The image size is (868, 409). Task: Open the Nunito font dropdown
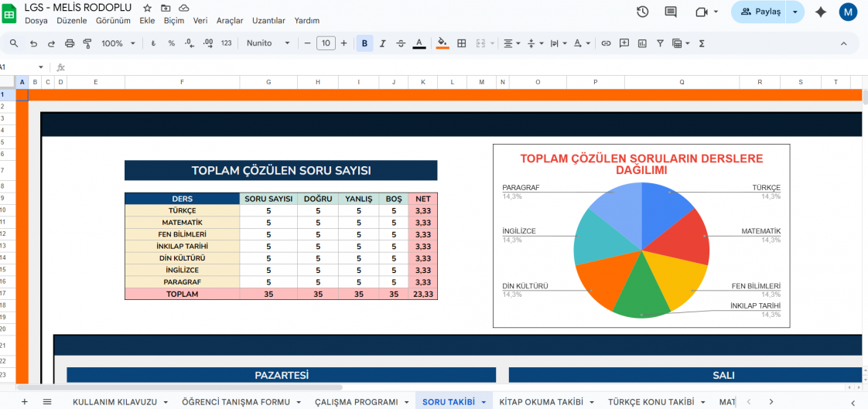tap(268, 43)
